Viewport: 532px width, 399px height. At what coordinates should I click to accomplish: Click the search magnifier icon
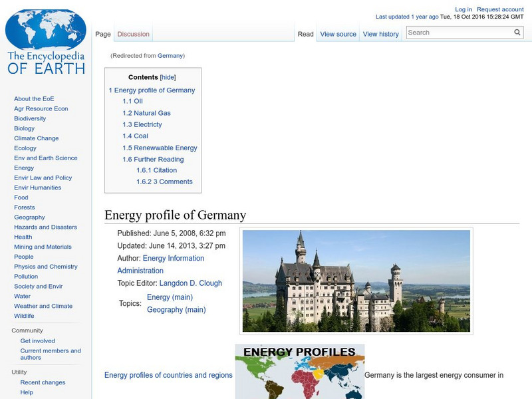click(x=516, y=31)
